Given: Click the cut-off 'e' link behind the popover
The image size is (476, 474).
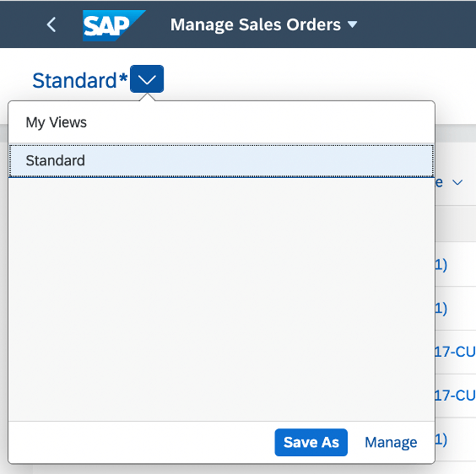Looking at the screenshot, I should tap(439, 182).
